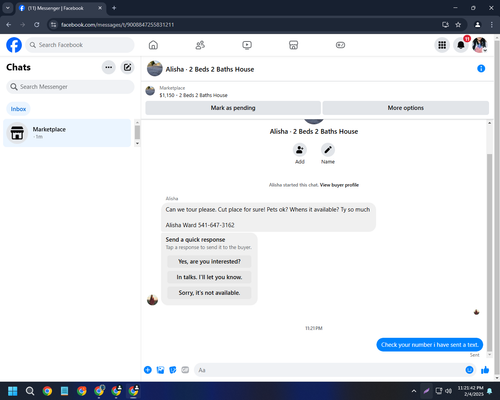500x400 pixels.
Task: Click the chat list scrollbar down arrow
Action: pyautogui.click(x=137, y=143)
